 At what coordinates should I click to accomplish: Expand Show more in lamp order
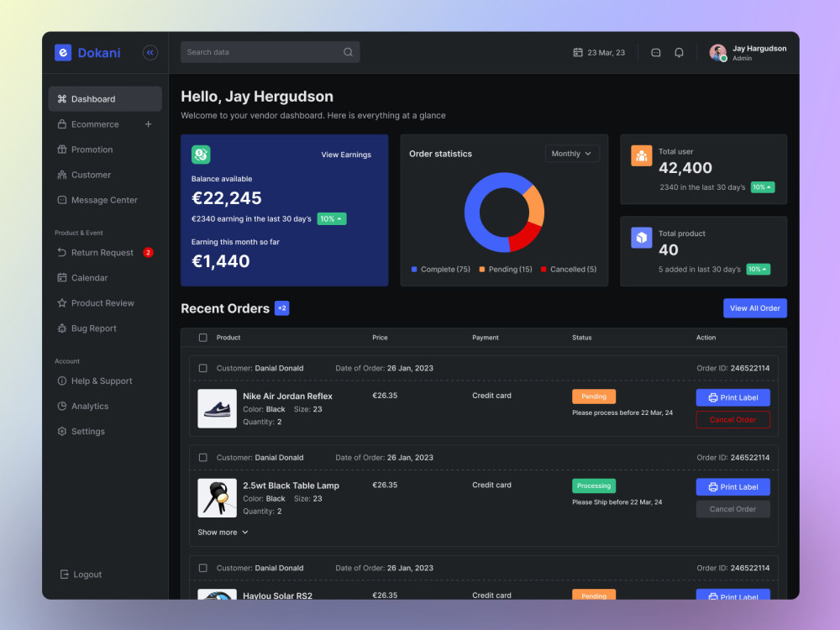coord(223,532)
